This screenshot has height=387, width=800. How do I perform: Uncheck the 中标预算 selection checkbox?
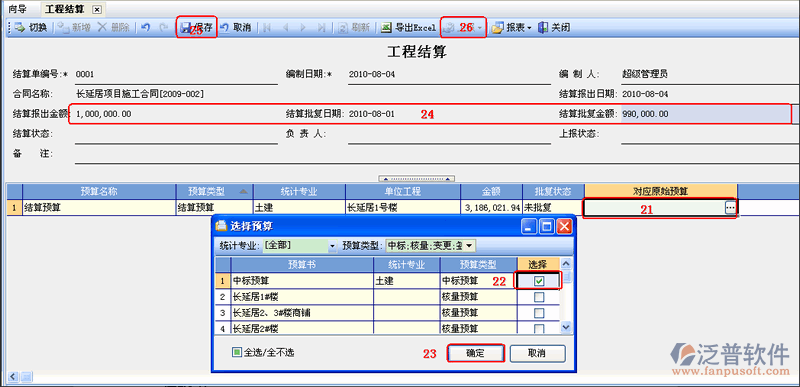coord(539,281)
